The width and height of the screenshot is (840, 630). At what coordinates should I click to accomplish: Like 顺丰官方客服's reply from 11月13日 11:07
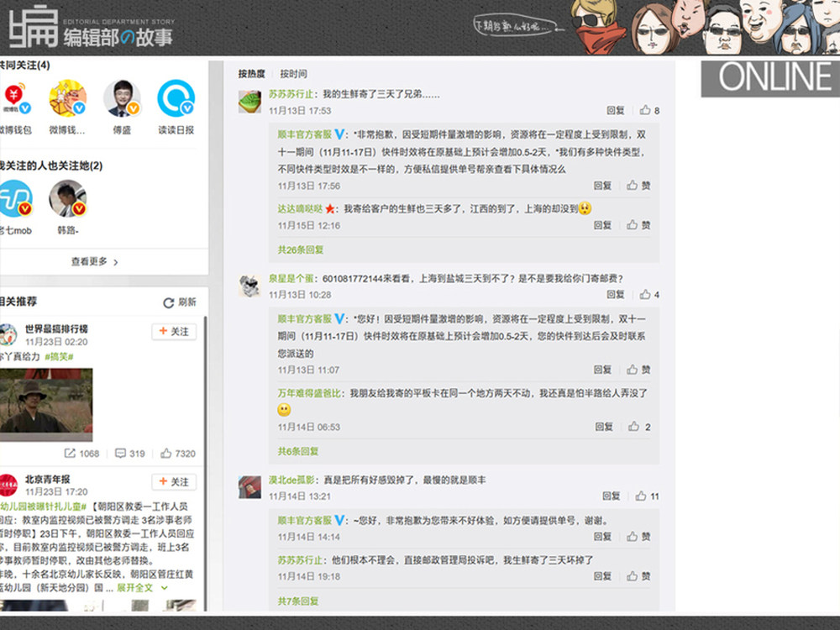(x=638, y=370)
